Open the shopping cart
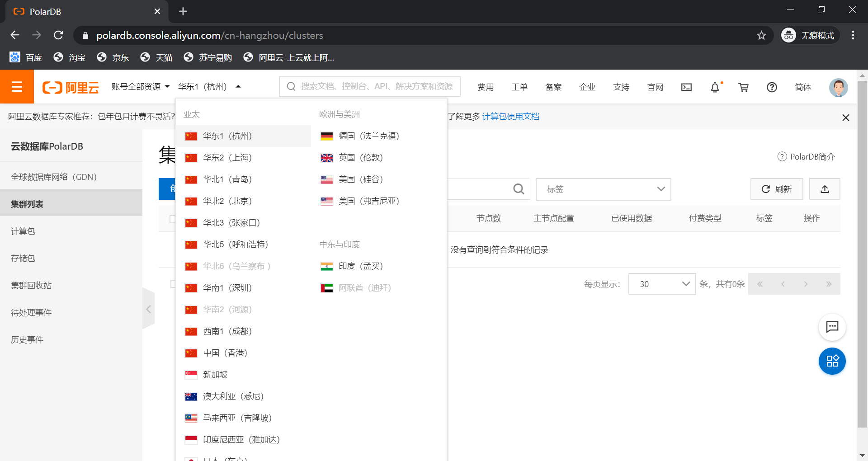 pyautogui.click(x=743, y=87)
